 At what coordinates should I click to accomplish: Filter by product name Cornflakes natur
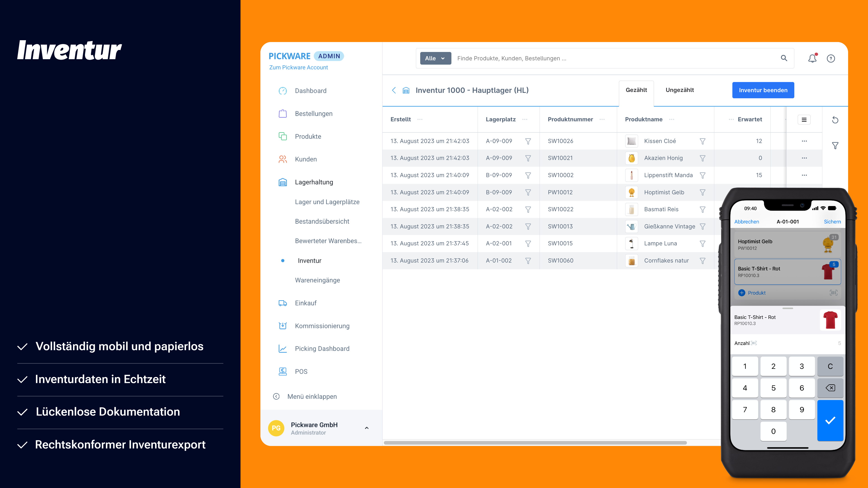[x=703, y=261]
